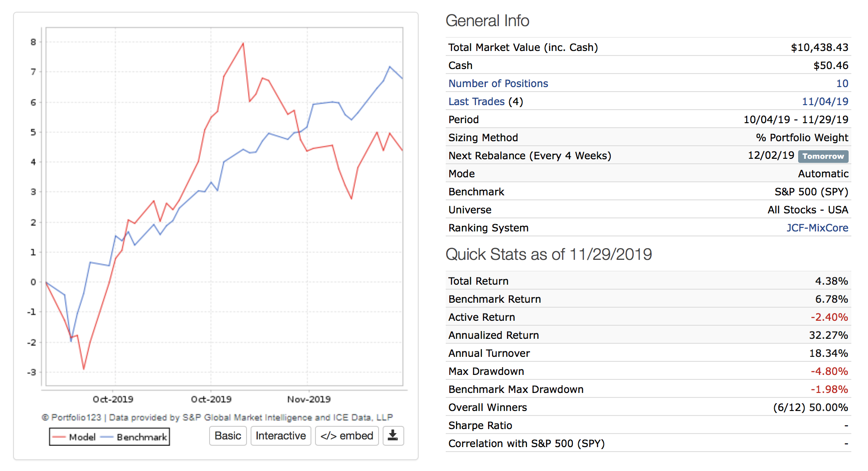The image size is (868, 471).
Task: Select the Total Return value 4.38%
Action: coord(831,281)
